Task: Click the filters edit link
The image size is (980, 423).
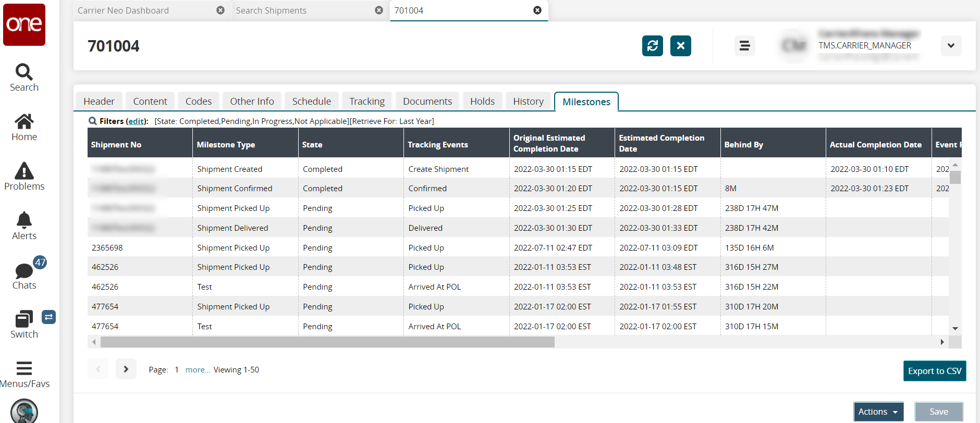Action: (x=137, y=121)
